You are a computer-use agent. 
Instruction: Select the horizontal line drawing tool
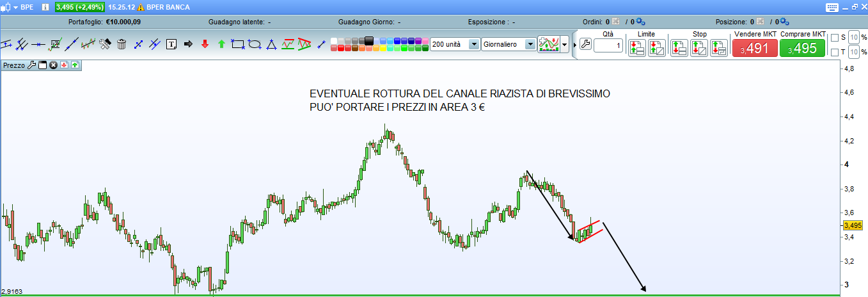point(38,44)
